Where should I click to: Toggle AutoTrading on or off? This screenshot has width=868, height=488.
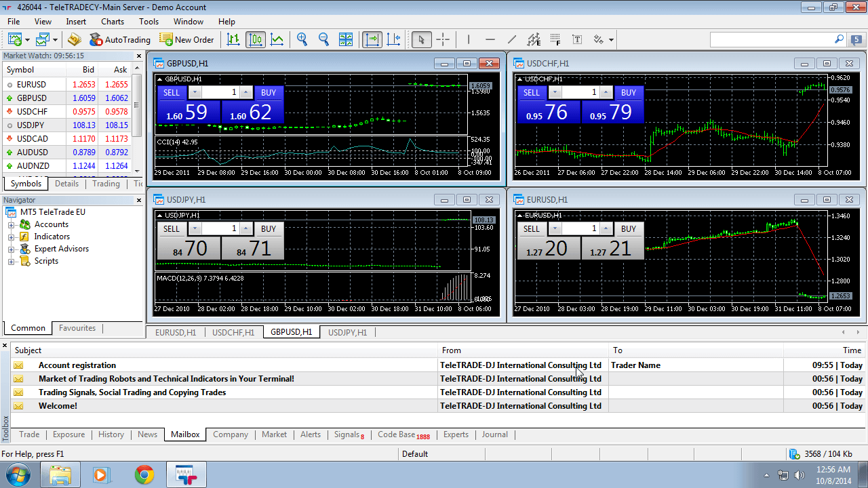(x=119, y=39)
